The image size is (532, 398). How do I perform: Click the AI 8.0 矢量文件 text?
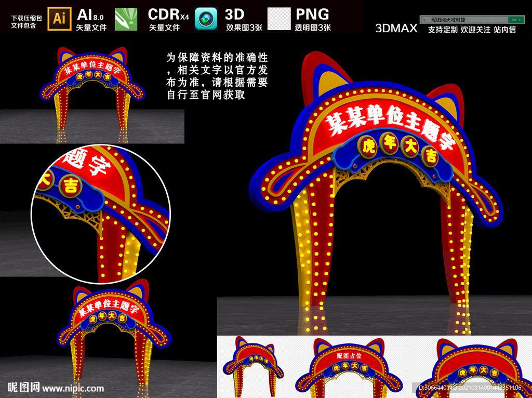[91, 19]
